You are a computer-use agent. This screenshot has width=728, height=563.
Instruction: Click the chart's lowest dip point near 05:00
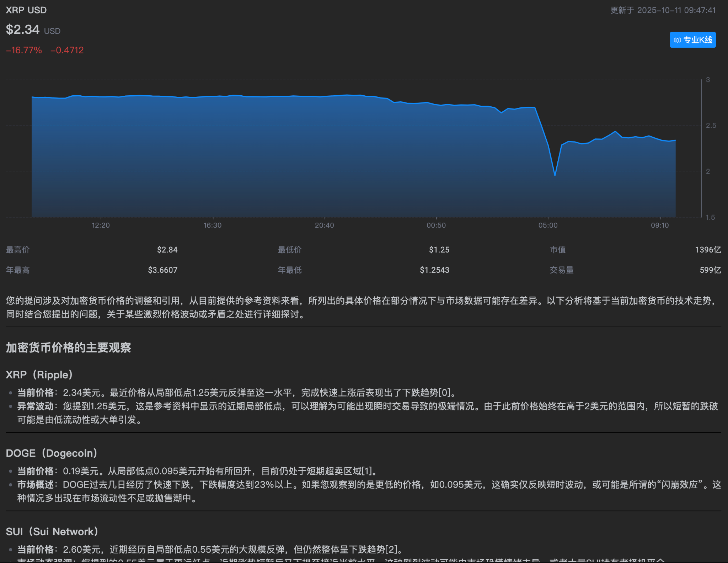[555, 175]
